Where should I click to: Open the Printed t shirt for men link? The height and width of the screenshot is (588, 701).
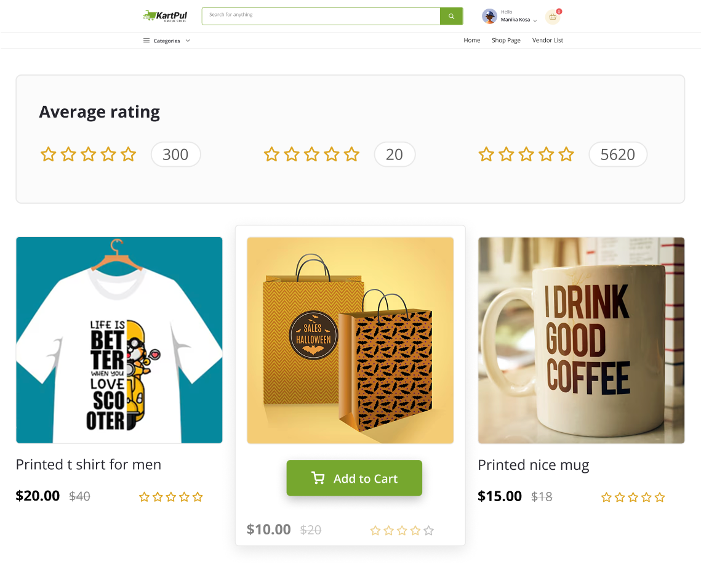tap(89, 465)
